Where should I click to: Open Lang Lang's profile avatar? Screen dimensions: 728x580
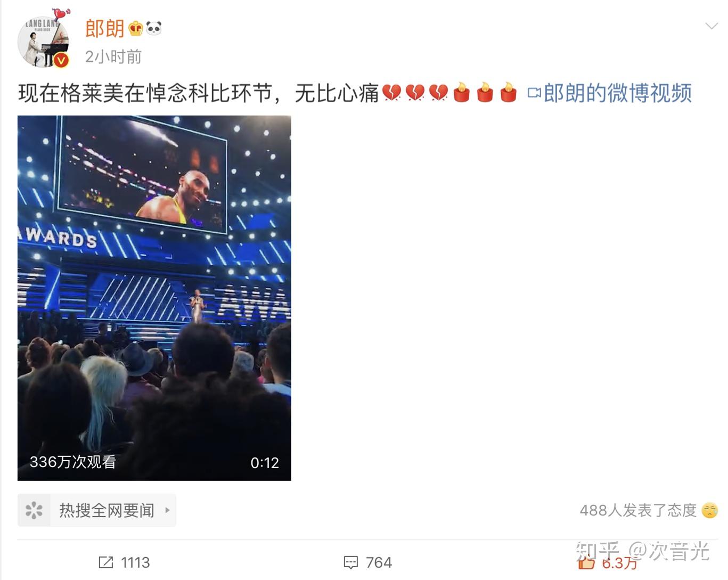43,42
